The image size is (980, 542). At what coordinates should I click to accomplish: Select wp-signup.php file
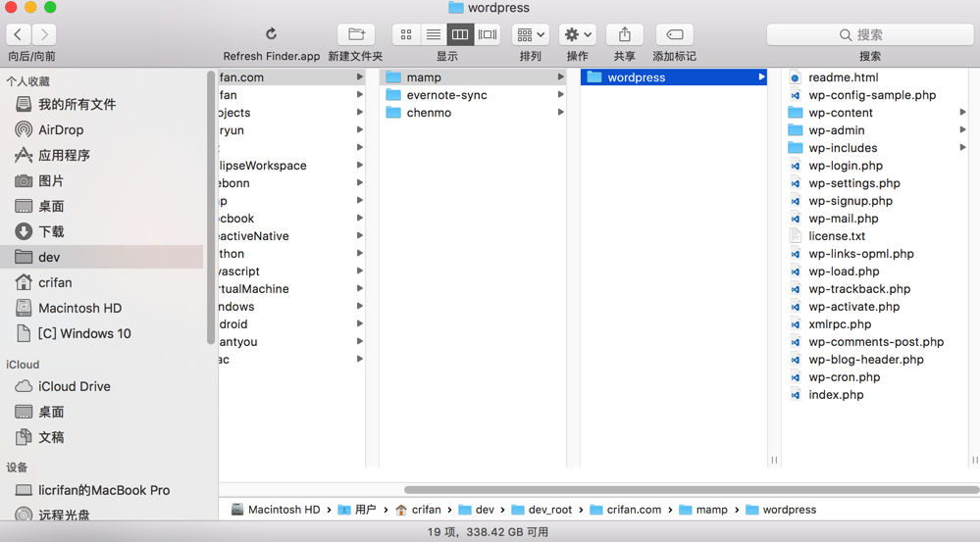(850, 201)
